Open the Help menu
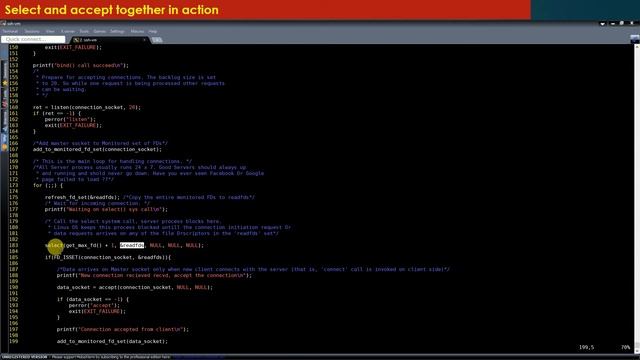The image size is (640, 360). pos(153,31)
